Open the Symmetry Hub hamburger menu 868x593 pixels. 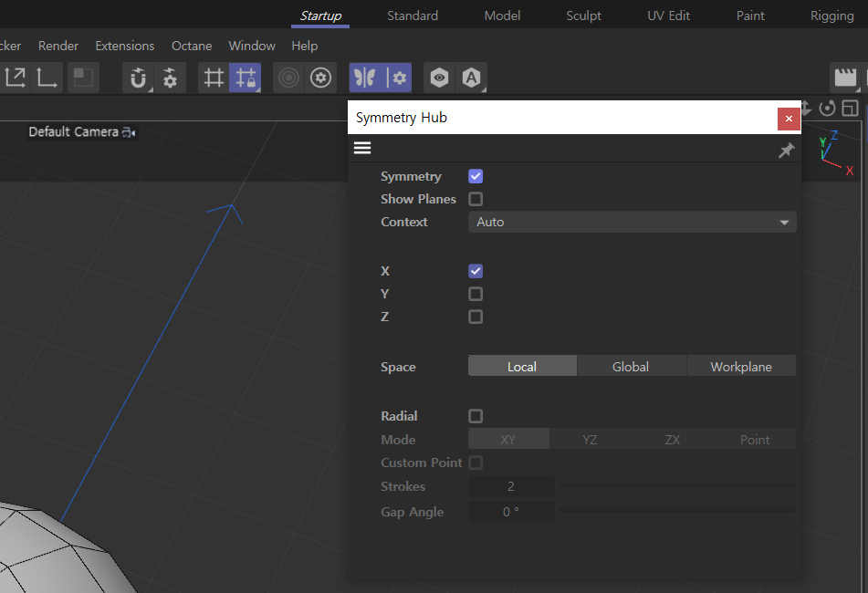click(362, 149)
